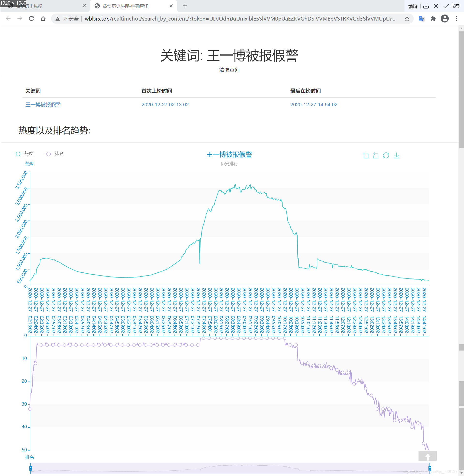This screenshot has height=476, width=464.
Task: Open a new browser tab
Action: (185, 6)
